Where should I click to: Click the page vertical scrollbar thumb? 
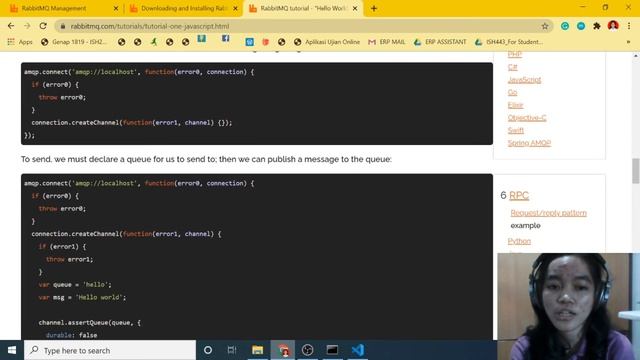(x=635, y=171)
